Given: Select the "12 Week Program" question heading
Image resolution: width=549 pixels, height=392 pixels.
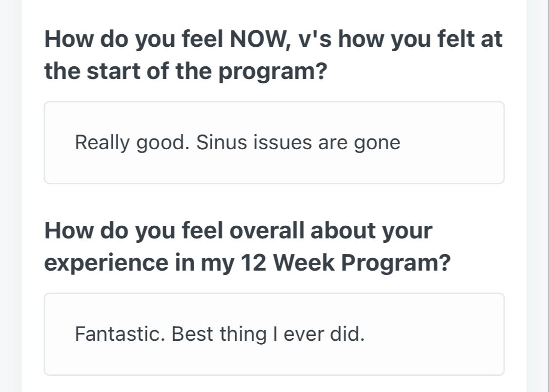Looking at the screenshot, I should pyautogui.click(x=246, y=246).
